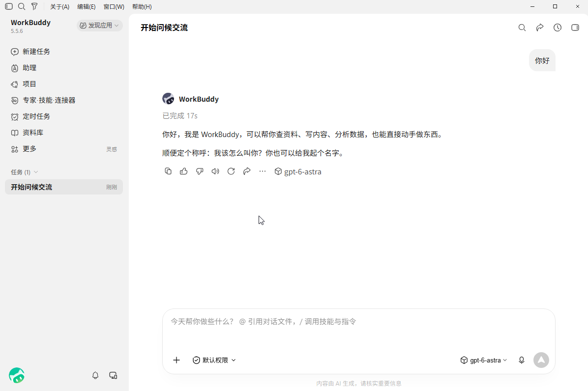Click the 开始问候交流 conversation title

[x=164, y=28]
